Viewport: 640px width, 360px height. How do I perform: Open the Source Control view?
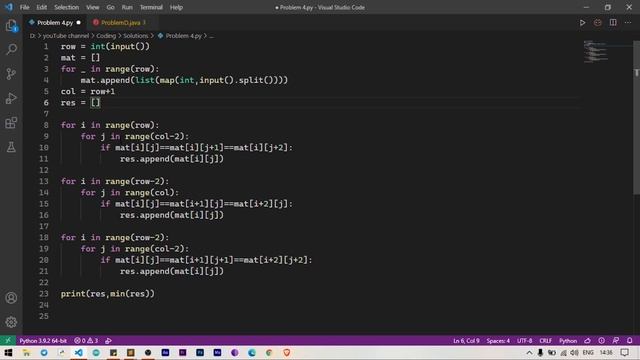11,74
